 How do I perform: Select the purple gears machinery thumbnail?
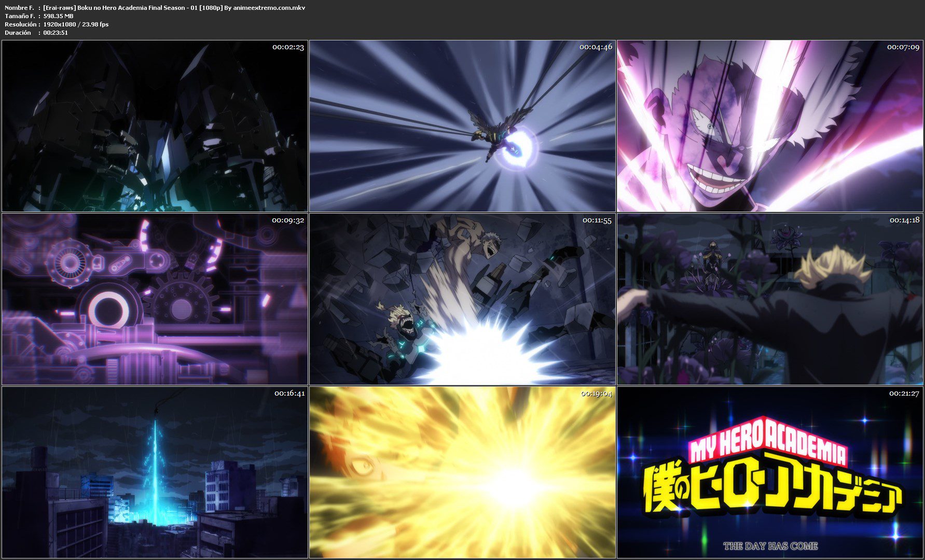point(155,299)
